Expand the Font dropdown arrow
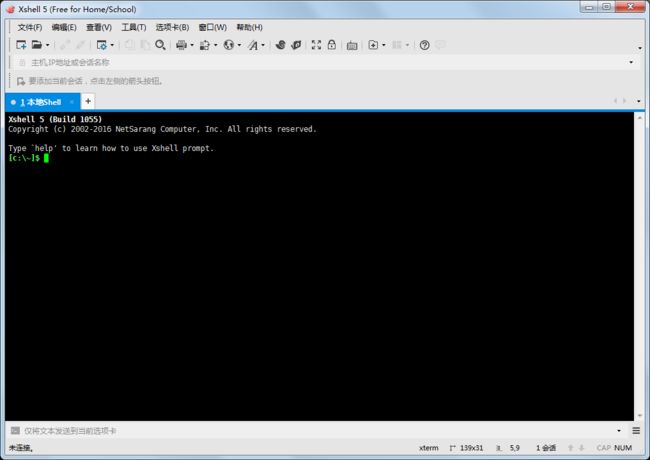This screenshot has width=650, height=460. click(x=263, y=45)
